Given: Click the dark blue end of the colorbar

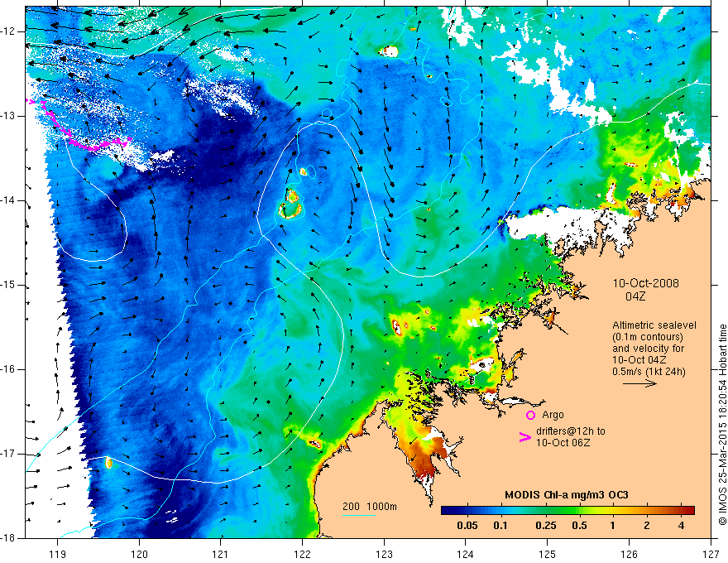Looking at the screenshot, I should point(448,511).
